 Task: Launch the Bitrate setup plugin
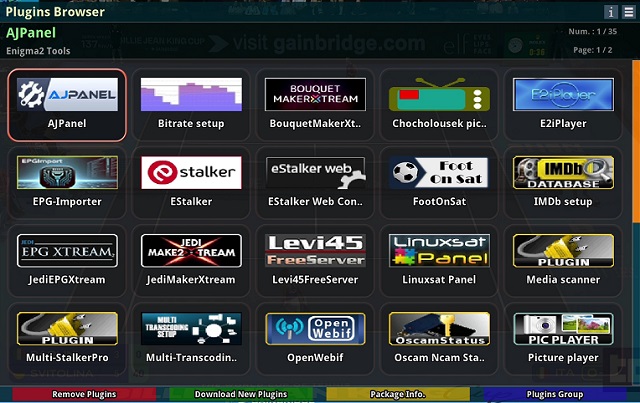point(191,105)
